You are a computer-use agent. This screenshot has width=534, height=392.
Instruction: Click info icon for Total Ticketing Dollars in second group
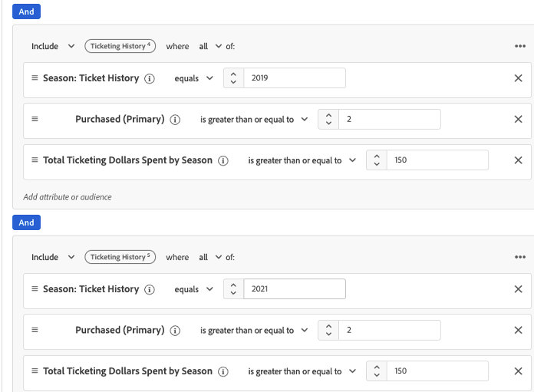(223, 371)
